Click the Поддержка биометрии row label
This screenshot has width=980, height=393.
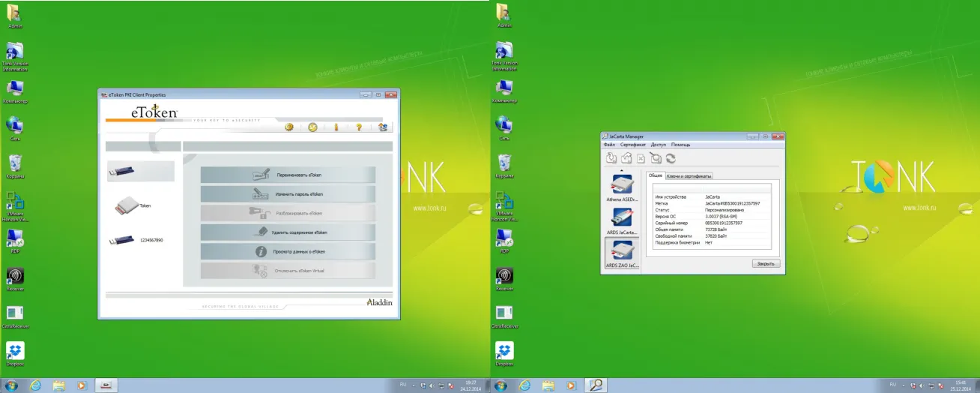(x=677, y=242)
